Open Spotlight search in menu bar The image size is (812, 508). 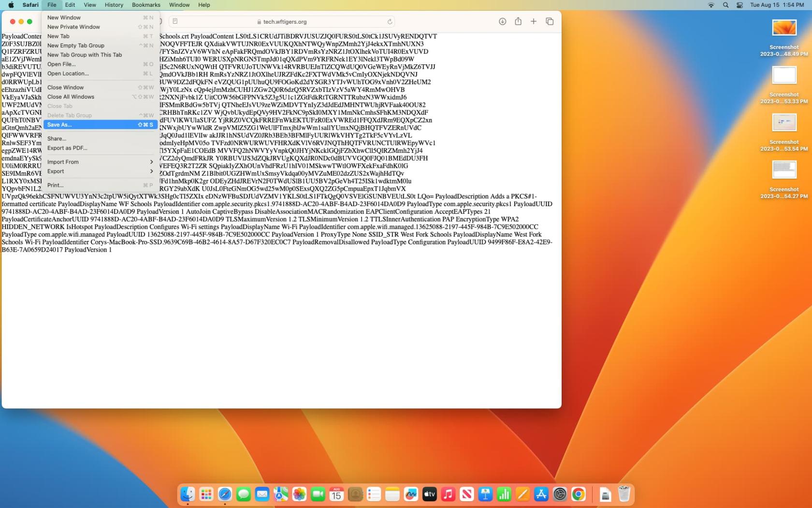pyautogui.click(x=725, y=5)
